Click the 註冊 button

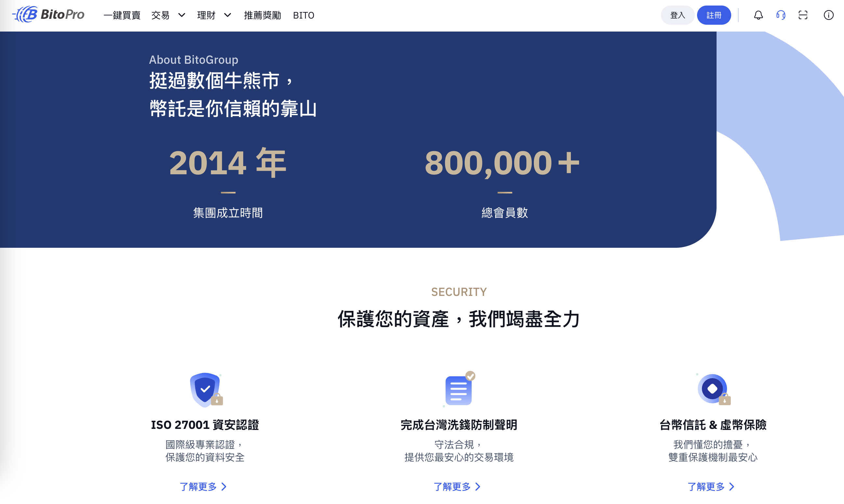click(714, 15)
